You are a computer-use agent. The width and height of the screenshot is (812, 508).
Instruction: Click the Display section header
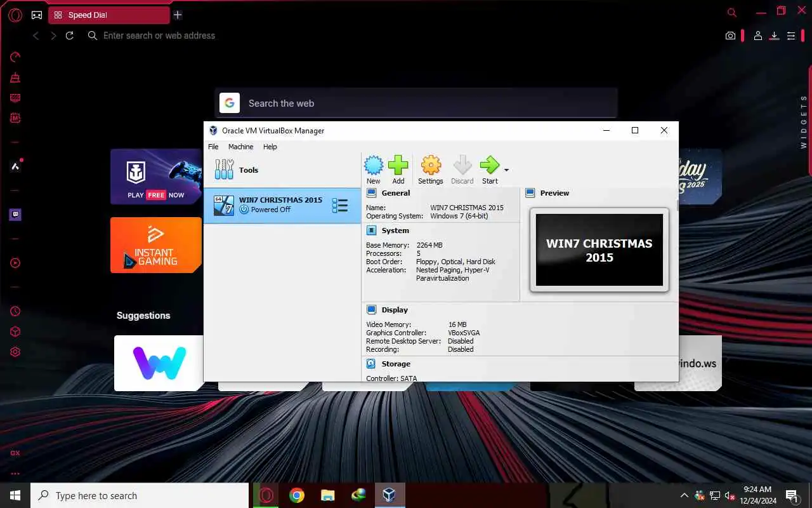[x=395, y=310]
